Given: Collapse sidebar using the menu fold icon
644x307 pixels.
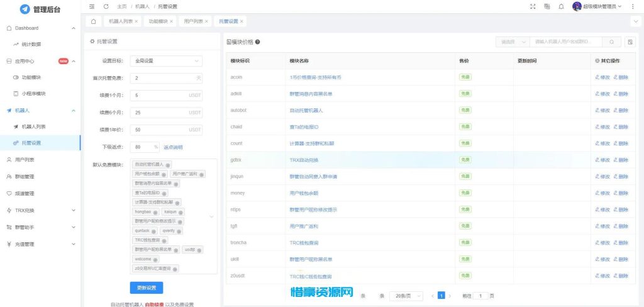Looking at the screenshot, I should (92, 6).
